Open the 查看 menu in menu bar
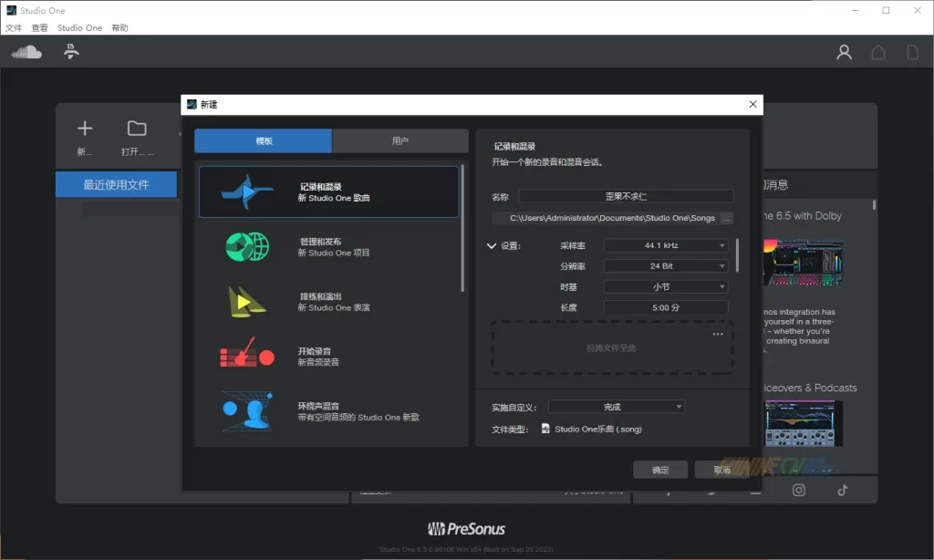Screen dimensions: 934x560 pos(39,28)
